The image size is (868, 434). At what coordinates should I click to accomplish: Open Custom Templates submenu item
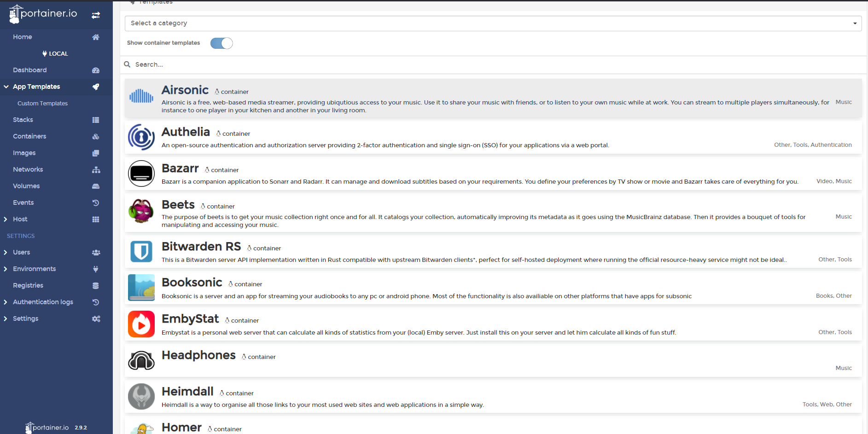click(42, 104)
